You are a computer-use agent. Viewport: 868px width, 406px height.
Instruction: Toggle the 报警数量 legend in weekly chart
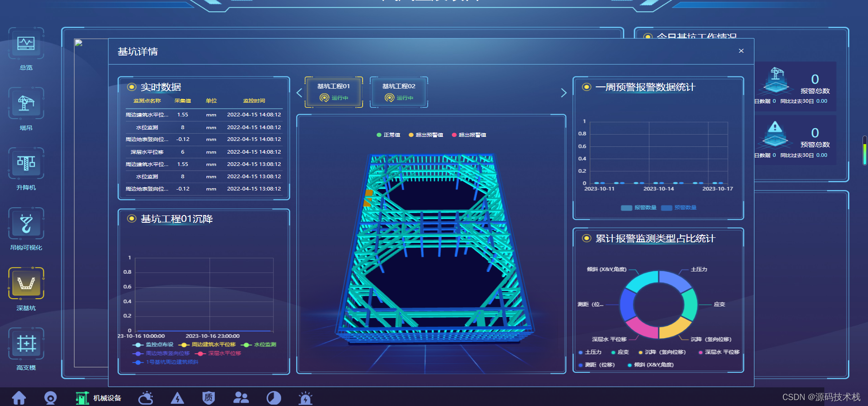tap(639, 208)
